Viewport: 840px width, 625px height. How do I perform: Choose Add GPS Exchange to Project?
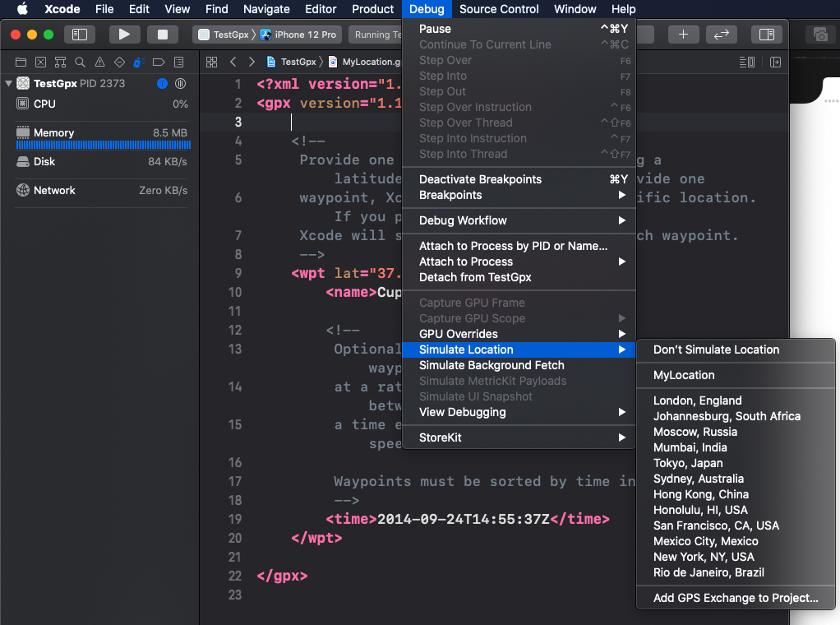coord(735,598)
